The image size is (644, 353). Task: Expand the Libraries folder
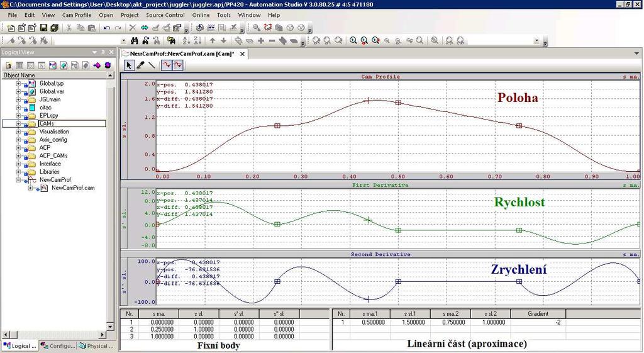click(x=18, y=172)
